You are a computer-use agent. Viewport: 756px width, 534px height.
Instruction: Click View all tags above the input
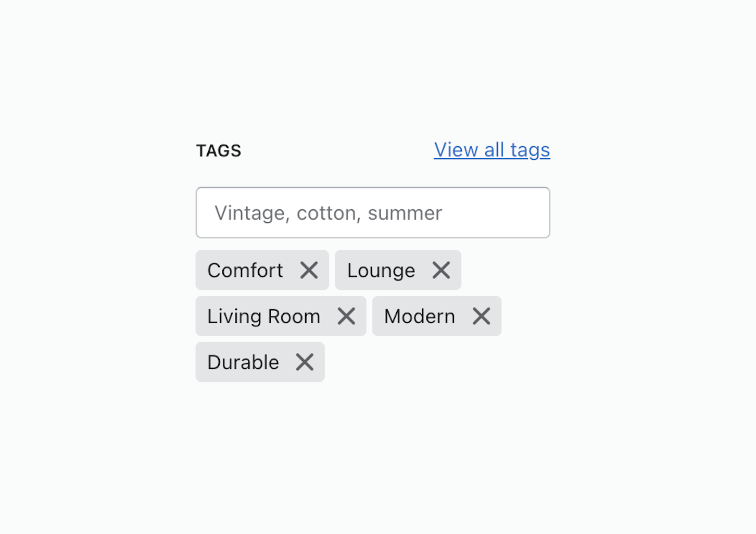(492, 150)
